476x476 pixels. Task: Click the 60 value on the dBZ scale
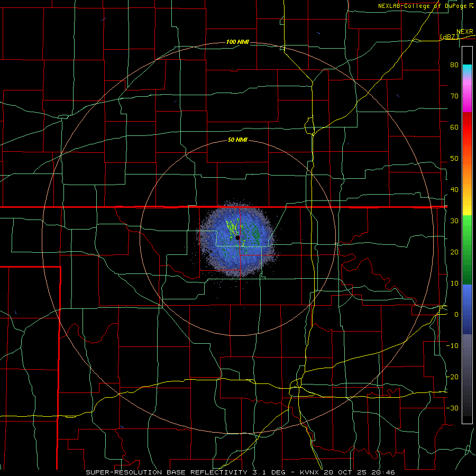coord(454,127)
